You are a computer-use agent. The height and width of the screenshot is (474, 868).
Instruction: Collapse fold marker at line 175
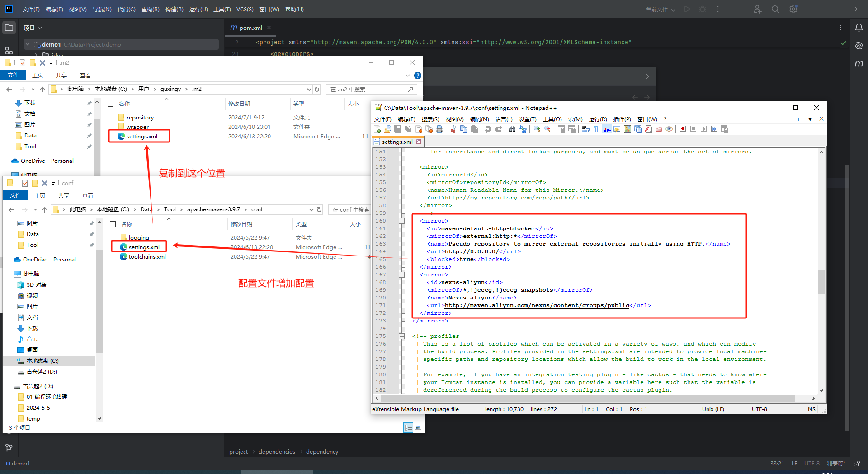click(x=401, y=337)
